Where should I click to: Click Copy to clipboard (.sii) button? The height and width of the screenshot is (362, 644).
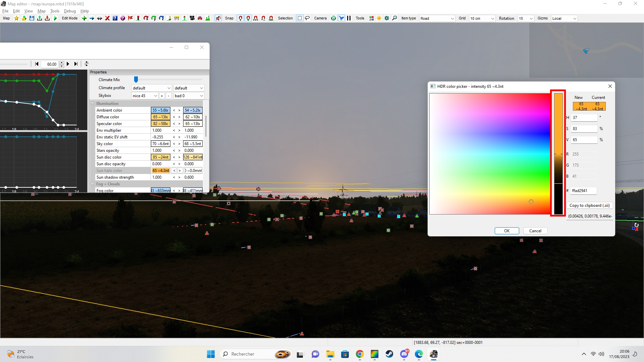click(x=589, y=205)
